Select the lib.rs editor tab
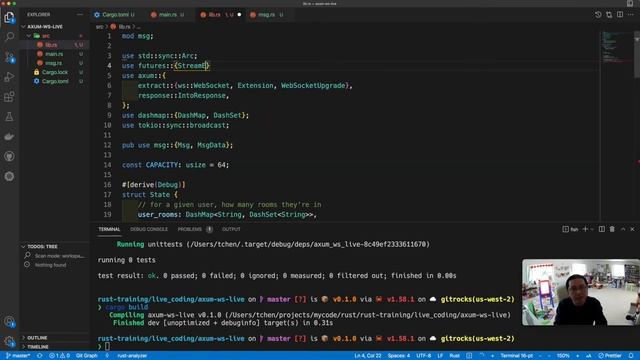 [214, 15]
